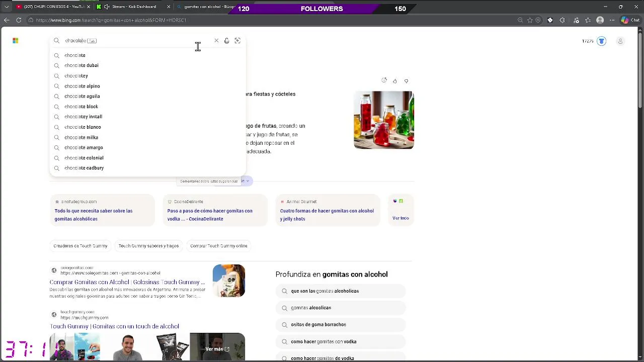This screenshot has height=362, width=644.
Task: Open the browser tab list chevron
Action: (x=7, y=7)
